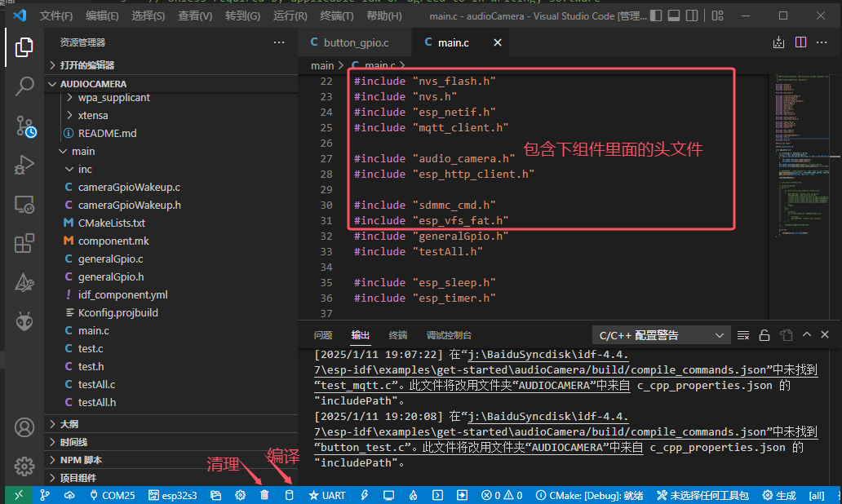Click the cloud sync icon in status bar
The image size is (842, 504).
[69, 495]
